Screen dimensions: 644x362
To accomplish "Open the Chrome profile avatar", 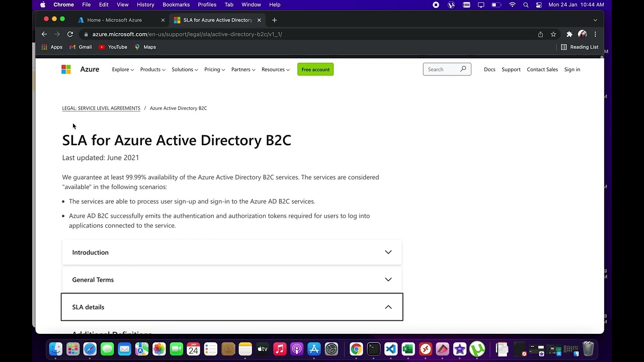I will click(582, 34).
